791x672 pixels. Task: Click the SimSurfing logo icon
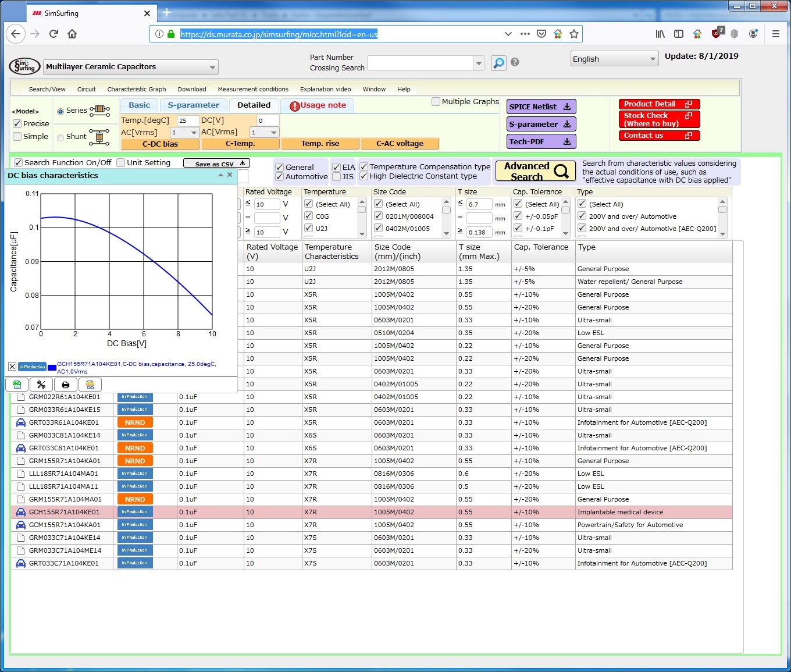[x=24, y=66]
